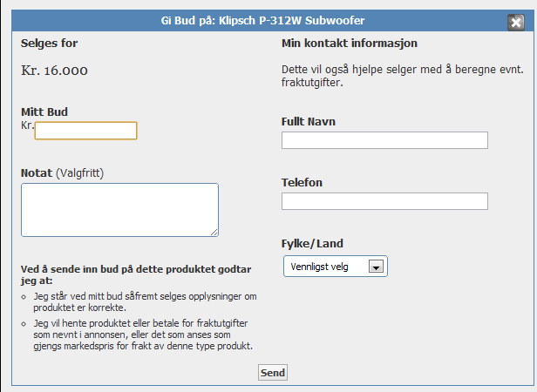Screen dimensions: 537x392
Task: Click the Fylke/Land label
Action: [x=312, y=243]
